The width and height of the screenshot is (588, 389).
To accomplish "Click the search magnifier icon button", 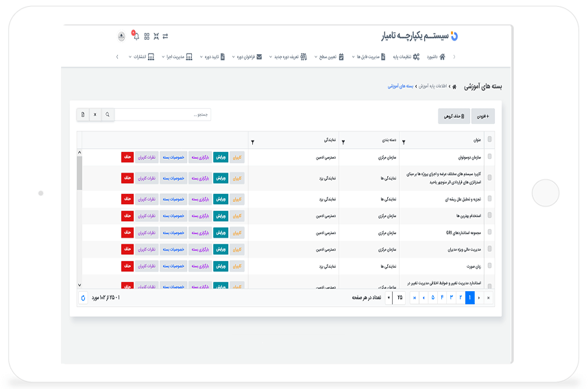I will pos(108,114).
